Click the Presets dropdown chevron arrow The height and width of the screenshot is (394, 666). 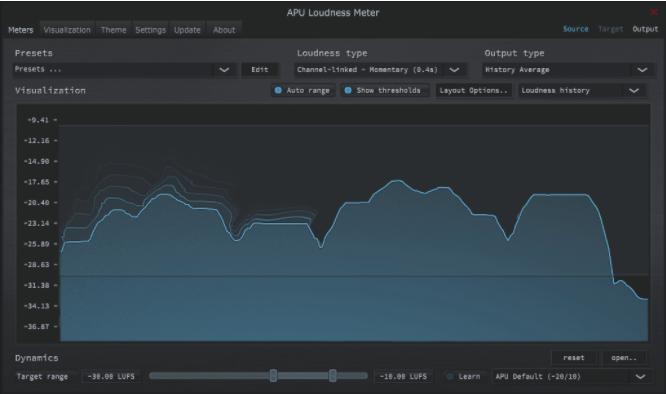(224, 70)
